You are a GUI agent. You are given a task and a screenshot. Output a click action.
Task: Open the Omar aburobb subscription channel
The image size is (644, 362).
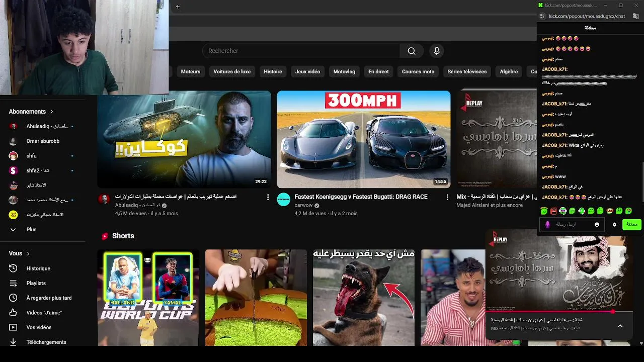43,141
